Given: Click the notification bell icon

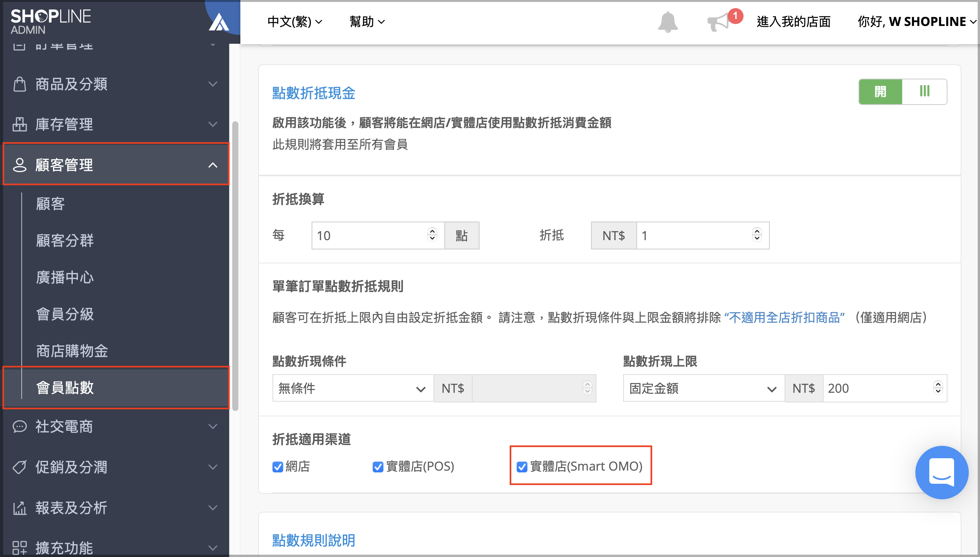Looking at the screenshot, I should [668, 22].
